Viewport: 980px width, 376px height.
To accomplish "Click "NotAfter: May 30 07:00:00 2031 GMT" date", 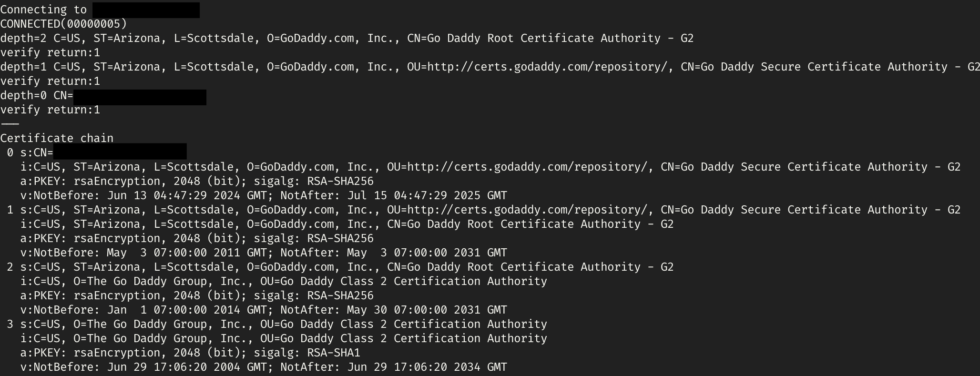I will pos(394,310).
